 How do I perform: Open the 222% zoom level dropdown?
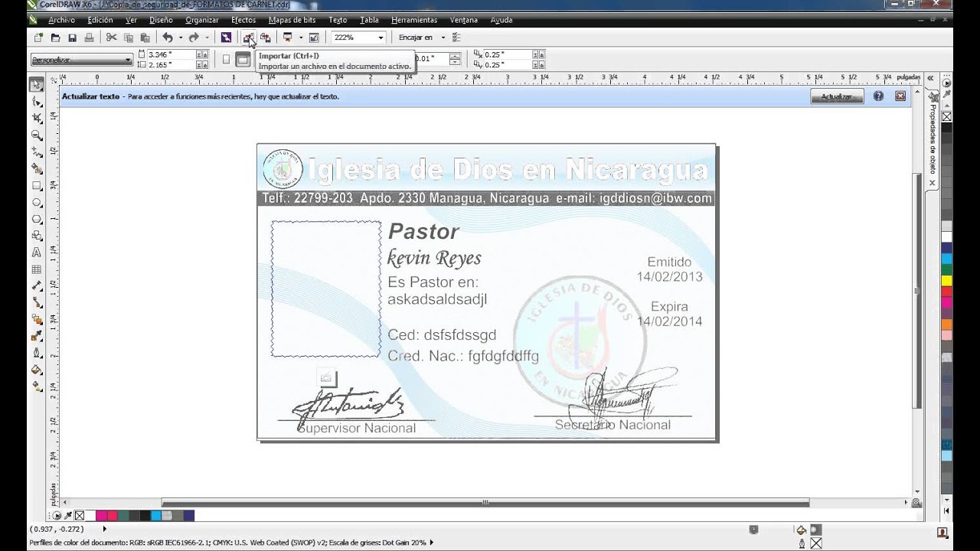click(x=381, y=37)
